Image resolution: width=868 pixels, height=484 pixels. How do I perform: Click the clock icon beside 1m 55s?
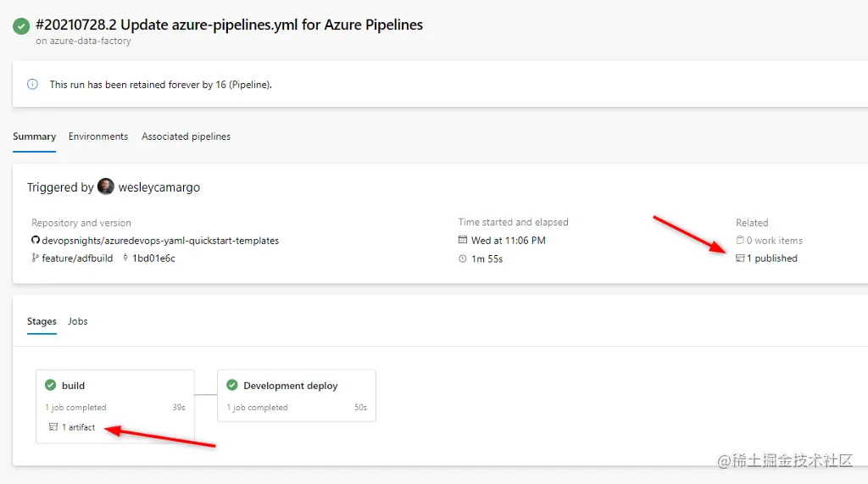click(463, 259)
